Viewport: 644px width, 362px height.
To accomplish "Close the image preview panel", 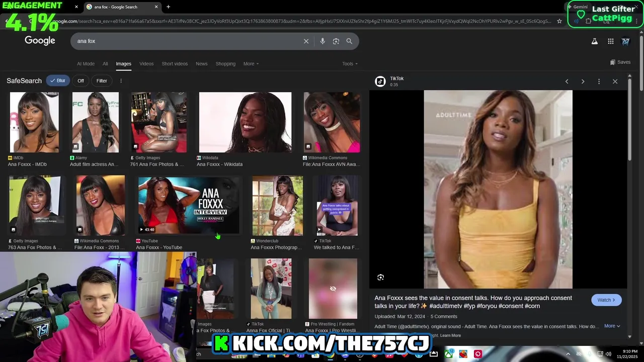I will click(615, 81).
